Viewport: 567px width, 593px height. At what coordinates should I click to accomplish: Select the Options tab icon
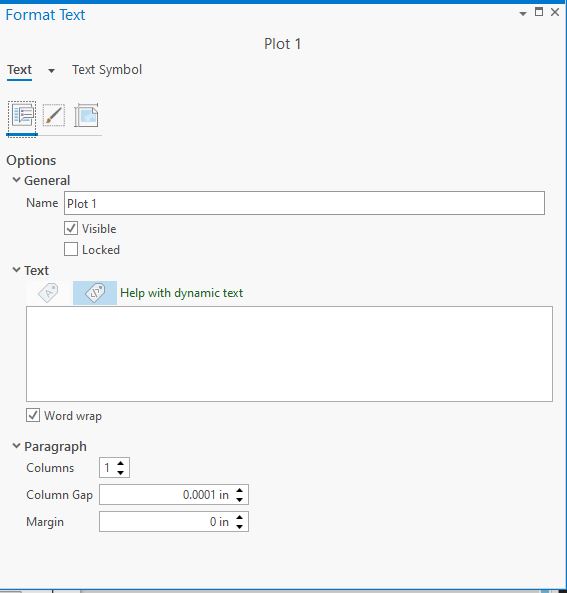click(22, 116)
